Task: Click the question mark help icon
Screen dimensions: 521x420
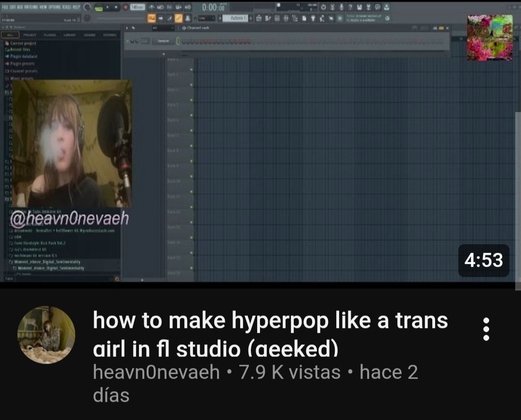Action: tap(350, 7)
